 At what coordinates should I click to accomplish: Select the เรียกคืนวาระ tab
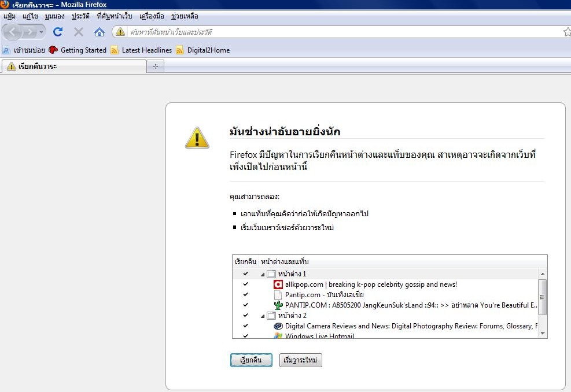tap(73, 66)
